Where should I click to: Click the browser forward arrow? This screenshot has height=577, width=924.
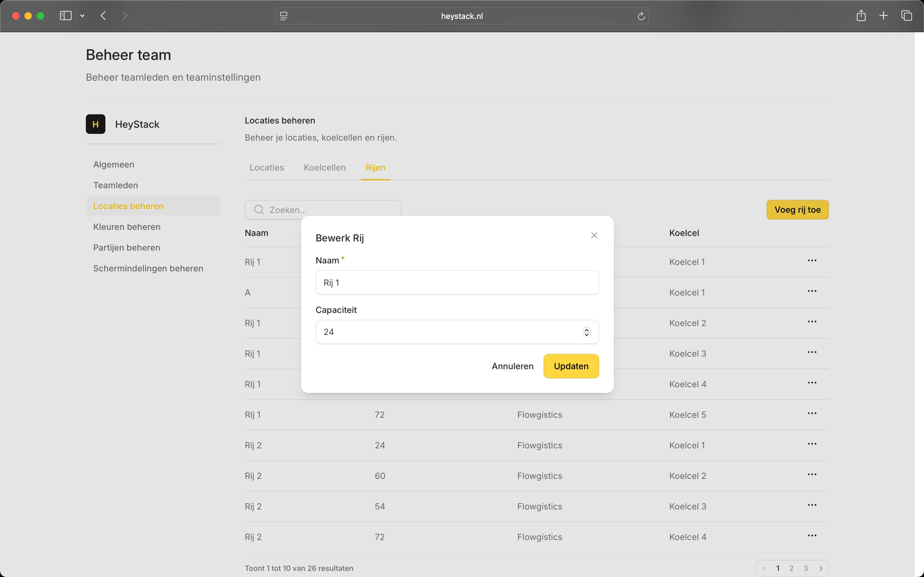pos(125,16)
